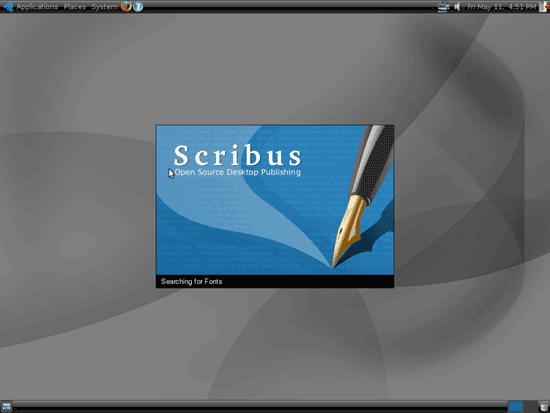
Task: Open the Trash icon in bottom panel
Action: pos(544,407)
